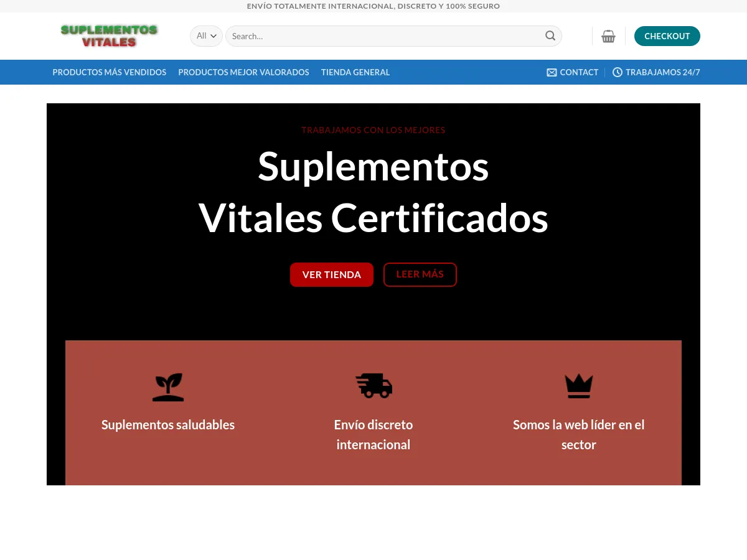Screen dimensions: 747x560
Task: Click the clock icon beside TRABAJAMOS 24/7
Action: click(617, 72)
